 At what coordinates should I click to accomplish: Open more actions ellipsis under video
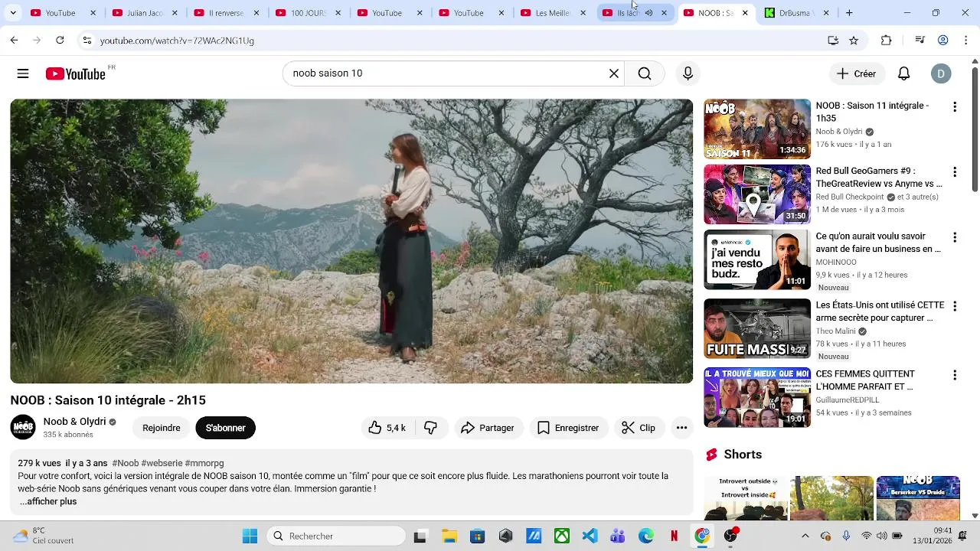point(681,428)
